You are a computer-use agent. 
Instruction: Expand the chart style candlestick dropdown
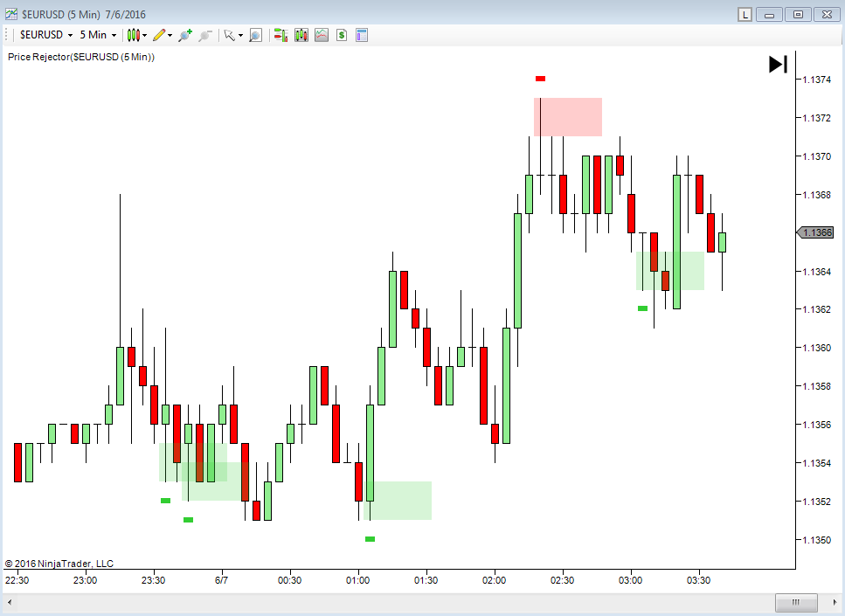pos(135,35)
